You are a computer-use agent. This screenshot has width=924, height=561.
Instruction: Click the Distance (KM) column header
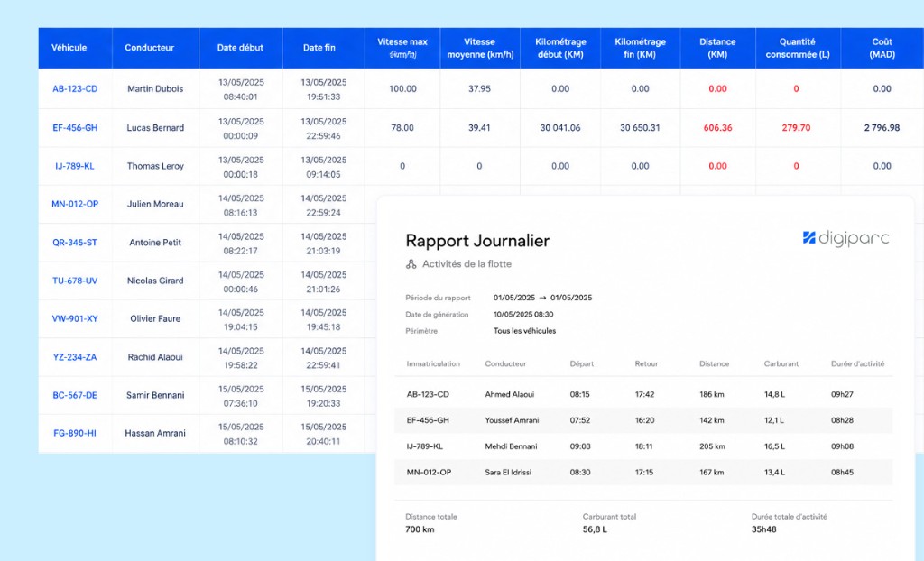(x=717, y=48)
